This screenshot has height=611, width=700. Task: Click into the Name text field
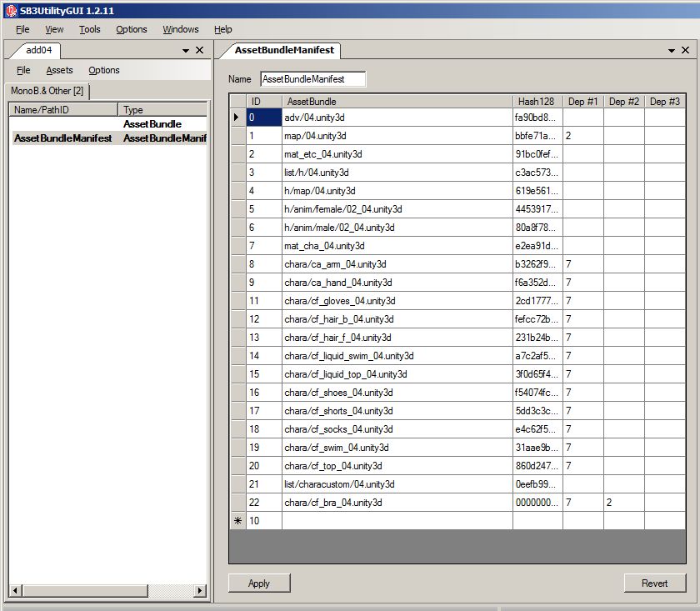[312, 80]
